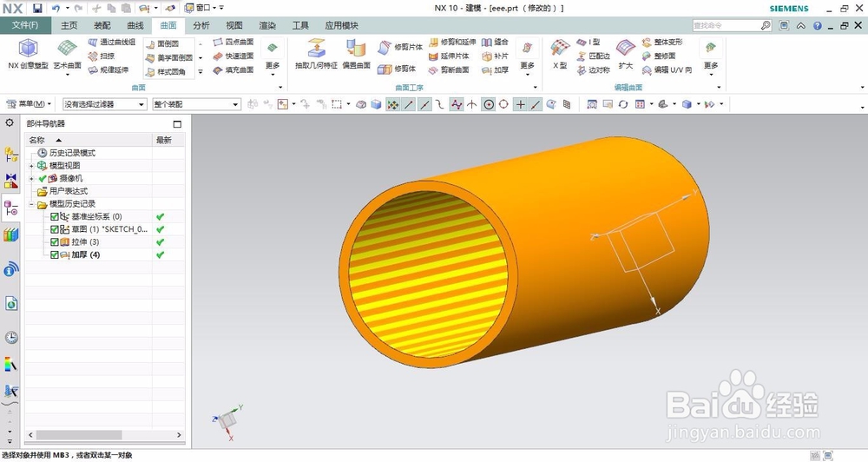Toggle 基准坐标系 (0) checkbox
Viewport: 868px width, 462px height.
point(54,216)
